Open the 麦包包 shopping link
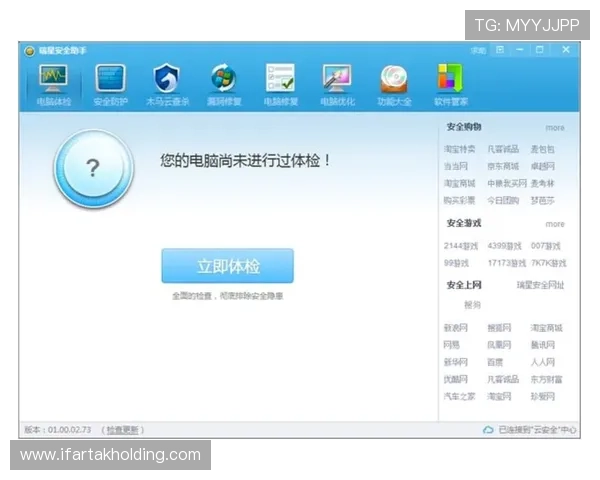 pos(543,149)
